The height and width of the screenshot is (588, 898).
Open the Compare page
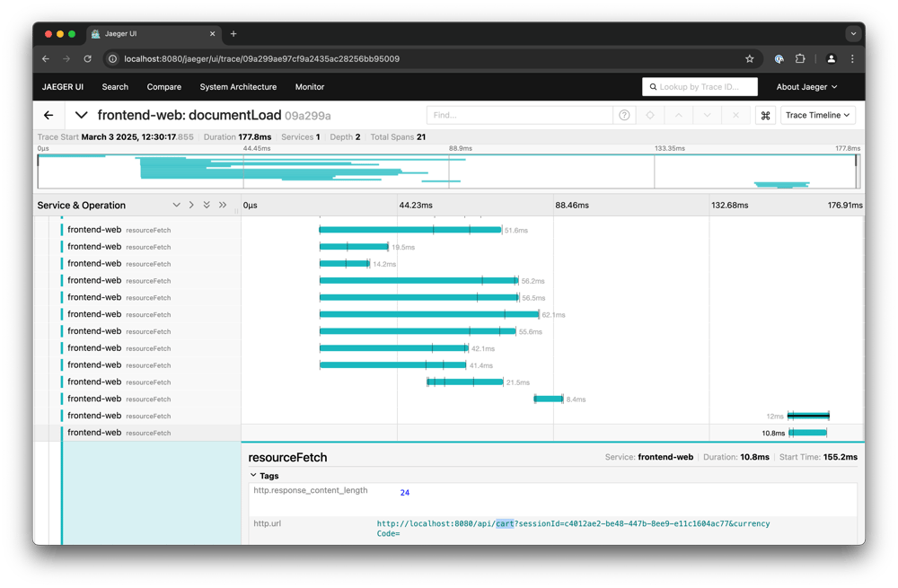pyautogui.click(x=163, y=87)
